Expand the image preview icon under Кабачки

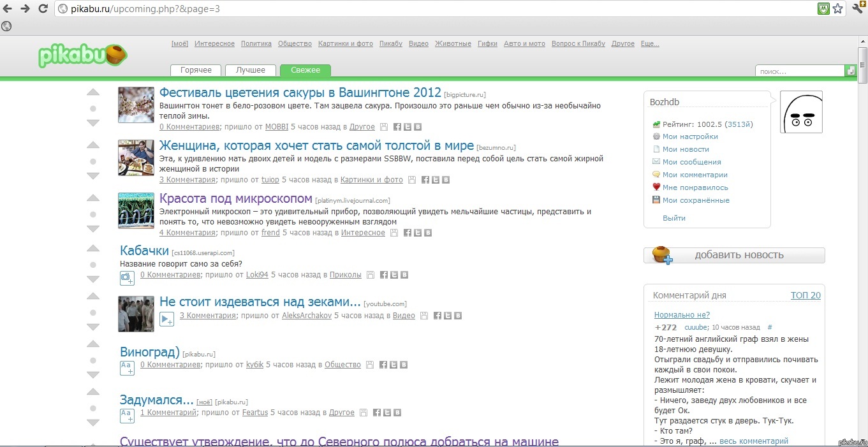[x=127, y=277]
